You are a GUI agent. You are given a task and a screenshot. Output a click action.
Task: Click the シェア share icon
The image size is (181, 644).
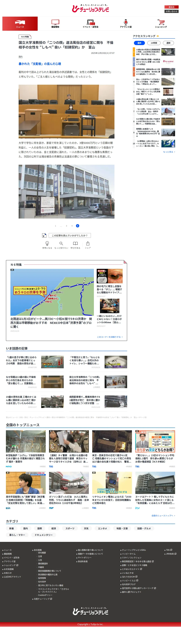pos(88,243)
